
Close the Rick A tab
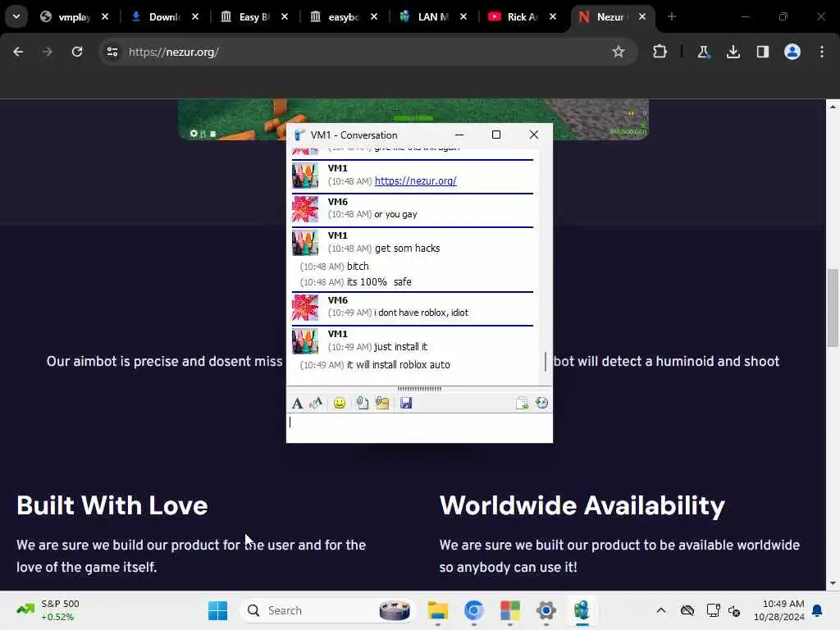coord(553,17)
